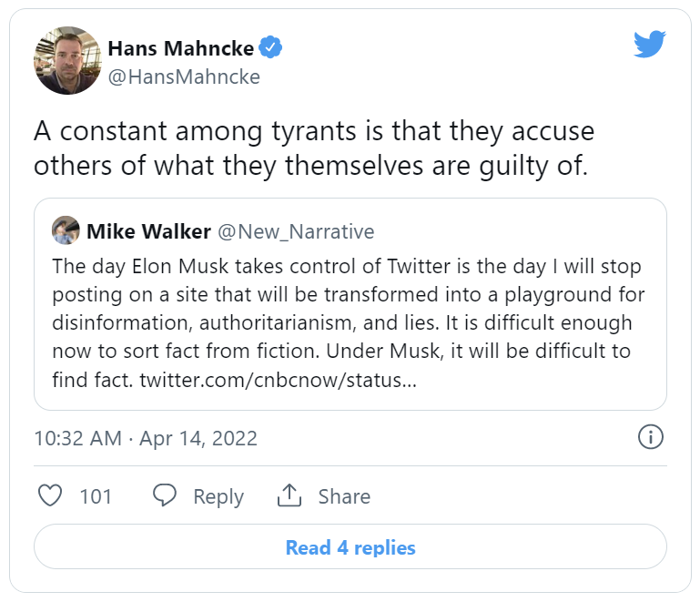Screen dimensions: 700x602
Task: Click the 101 likes count
Action: tap(96, 496)
